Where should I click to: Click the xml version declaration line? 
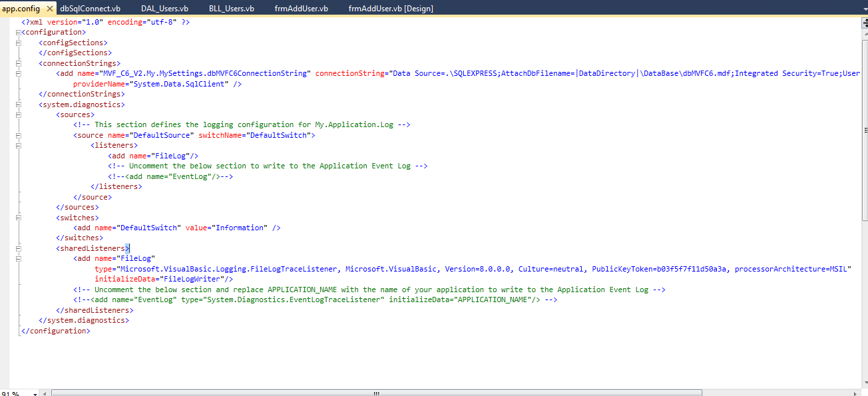[x=105, y=22]
